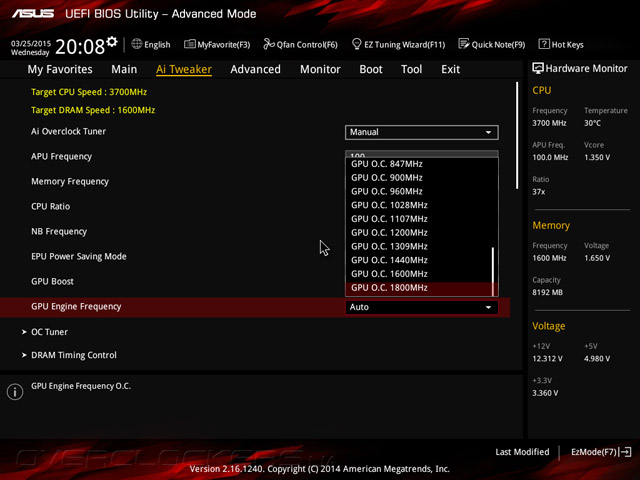The width and height of the screenshot is (640, 480).
Task: Switch to EzMode(F7)
Action: [x=601, y=452]
